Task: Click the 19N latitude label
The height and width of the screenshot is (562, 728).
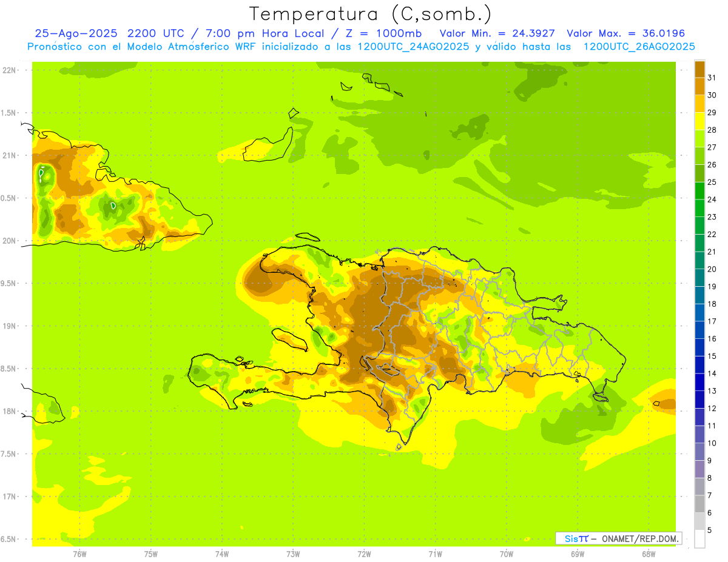Action: (8, 326)
